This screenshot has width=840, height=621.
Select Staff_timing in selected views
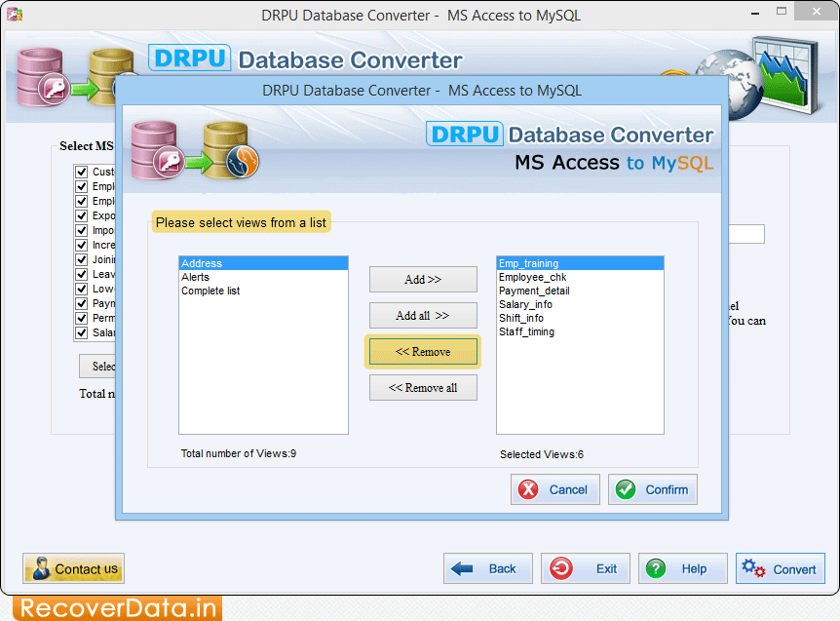click(580, 331)
